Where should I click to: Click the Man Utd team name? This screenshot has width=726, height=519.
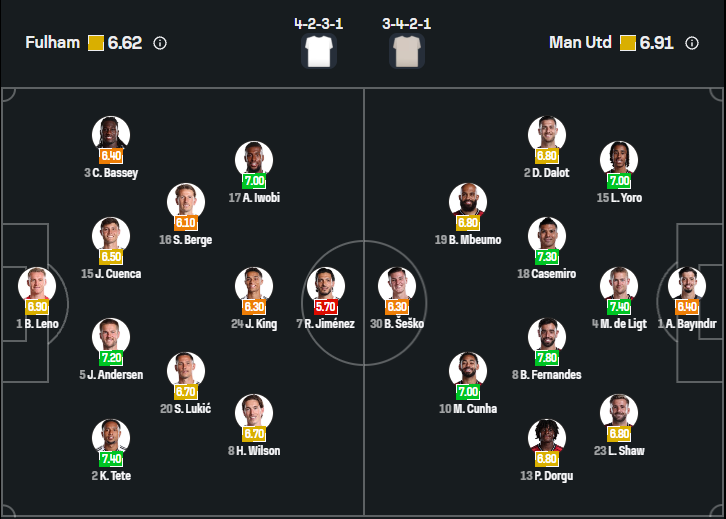point(580,43)
